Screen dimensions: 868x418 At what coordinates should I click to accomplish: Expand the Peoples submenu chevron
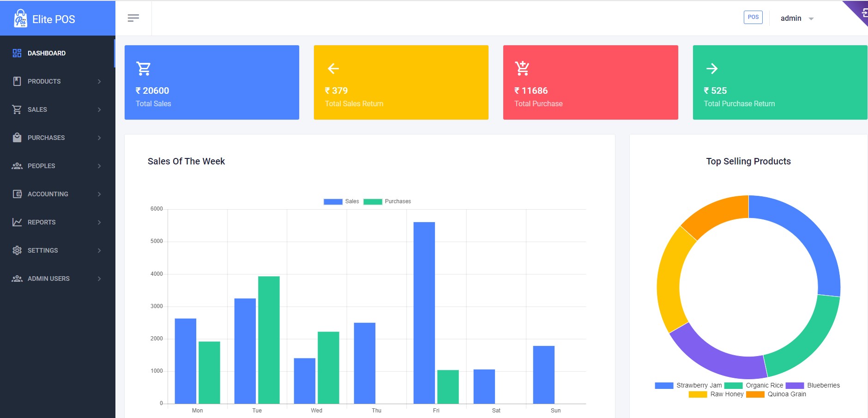tap(99, 166)
